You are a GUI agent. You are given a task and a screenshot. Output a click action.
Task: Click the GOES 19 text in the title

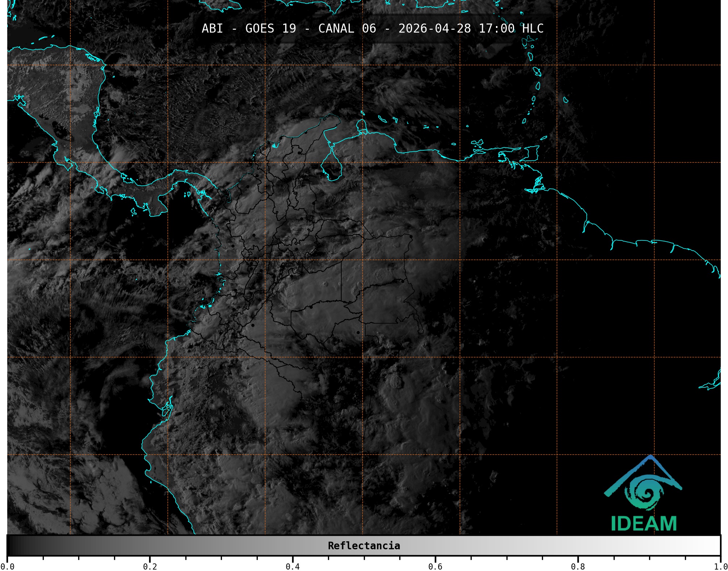coord(270,28)
